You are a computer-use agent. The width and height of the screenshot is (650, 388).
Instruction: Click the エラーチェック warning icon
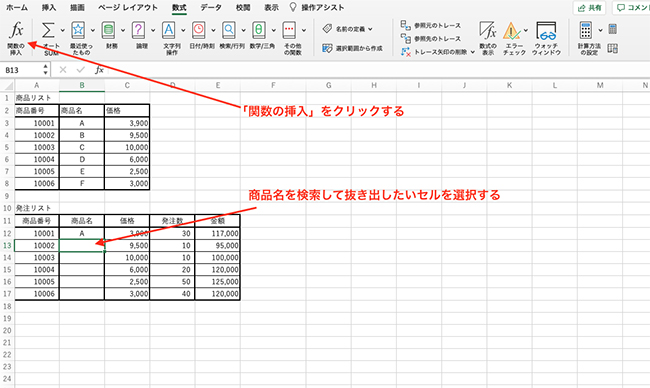click(512, 31)
